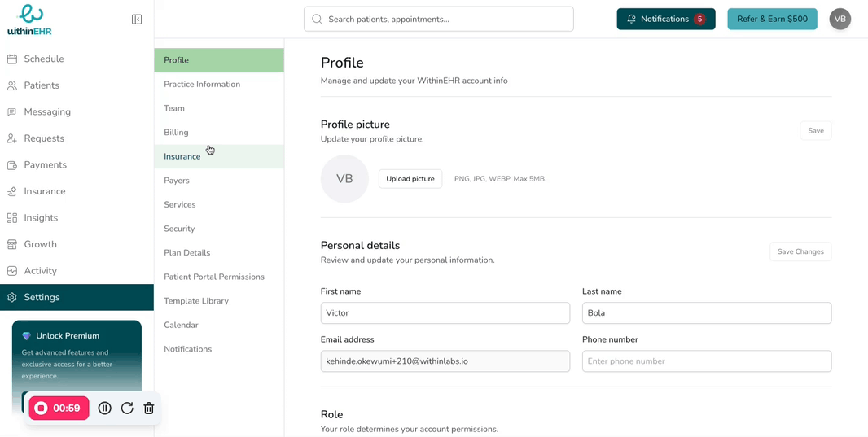Open the VB user avatar menu
The height and width of the screenshot is (437, 868).
pos(840,20)
